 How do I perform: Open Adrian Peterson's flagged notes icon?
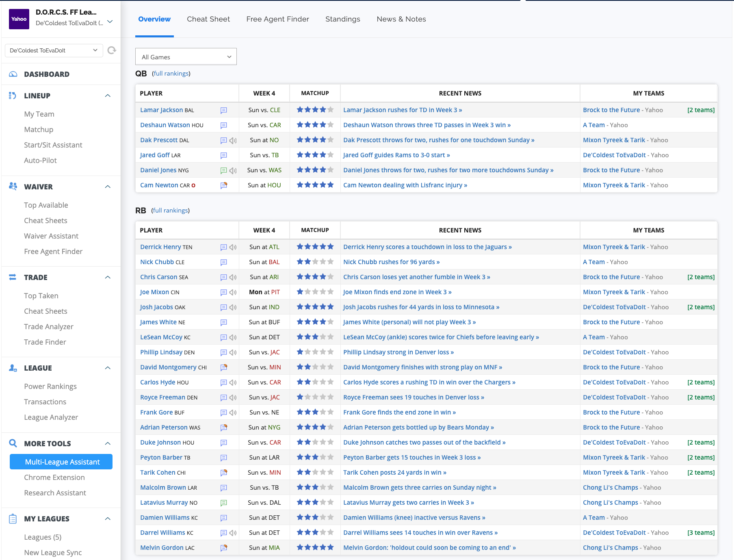coord(224,428)
